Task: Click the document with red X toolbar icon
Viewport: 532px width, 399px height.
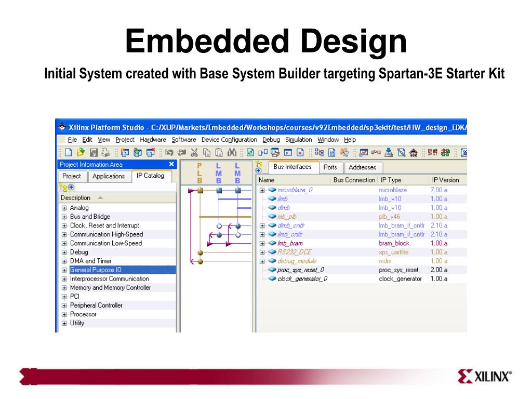Action: [x=300, y=153]
